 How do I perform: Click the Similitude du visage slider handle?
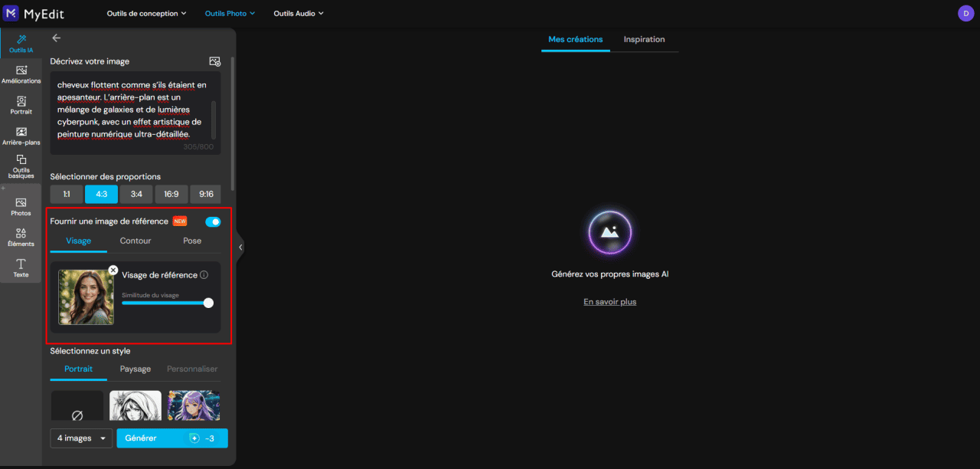pyautogui.click(x=208, y=303)
